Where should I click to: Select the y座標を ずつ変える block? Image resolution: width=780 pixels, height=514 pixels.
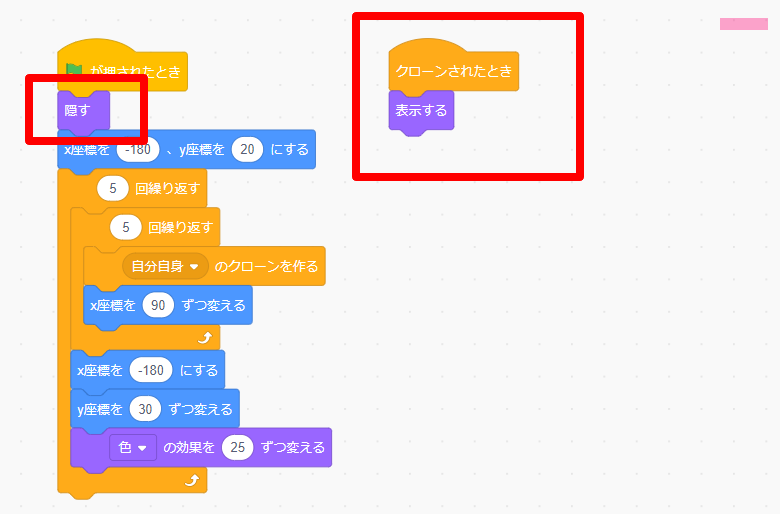[x=155, y=409]
